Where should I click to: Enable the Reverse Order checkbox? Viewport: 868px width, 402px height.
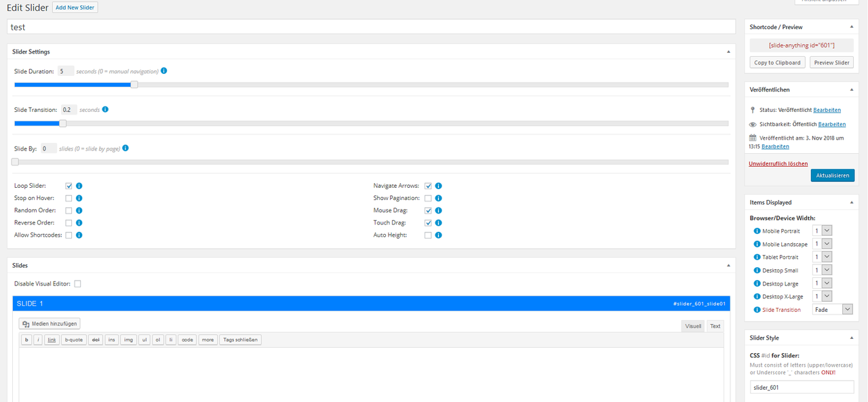click(x=68, y=222)
